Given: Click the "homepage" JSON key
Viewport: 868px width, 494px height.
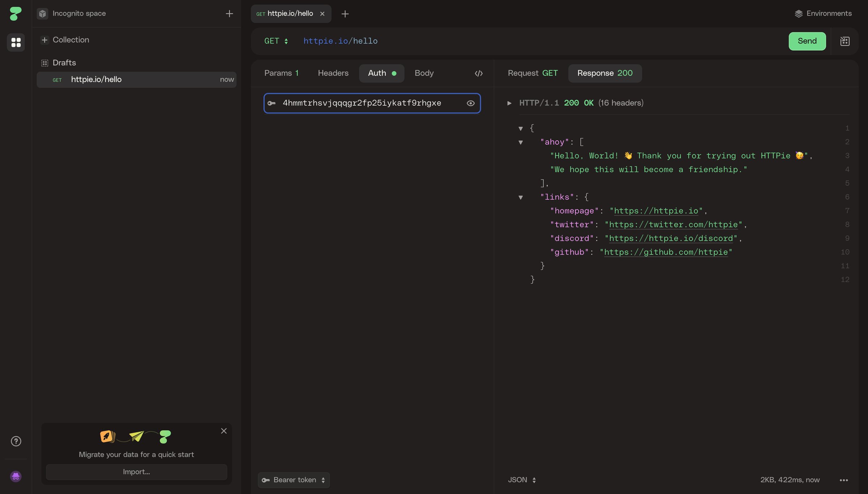Looking at the screenshot, I should click(574, 211).
